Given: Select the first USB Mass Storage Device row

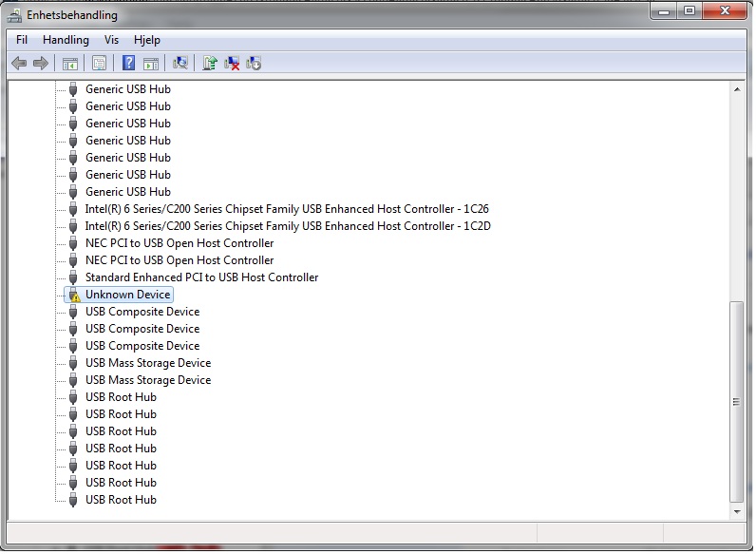Looking at the screenshot, I should tap(148, 363).
